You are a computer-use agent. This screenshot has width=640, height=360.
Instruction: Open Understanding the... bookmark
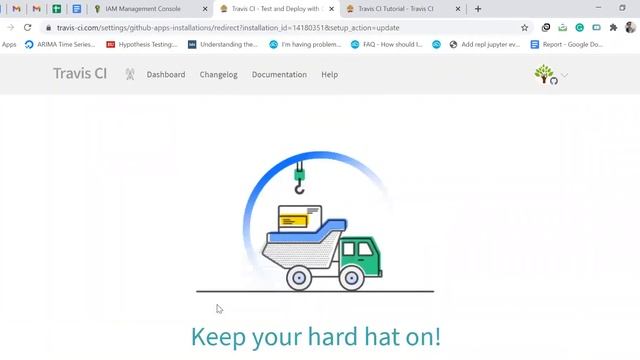tap(222, 44)
